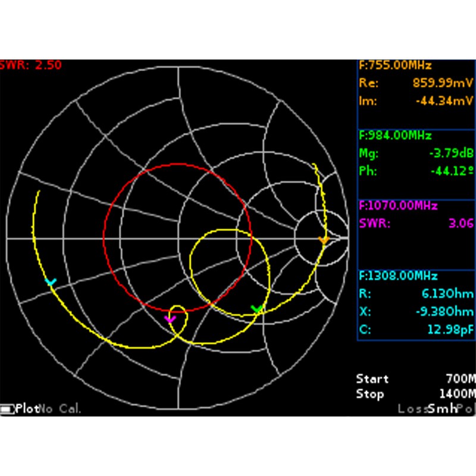
Task: Click the No Cal. status label
Action: point(60,409)
